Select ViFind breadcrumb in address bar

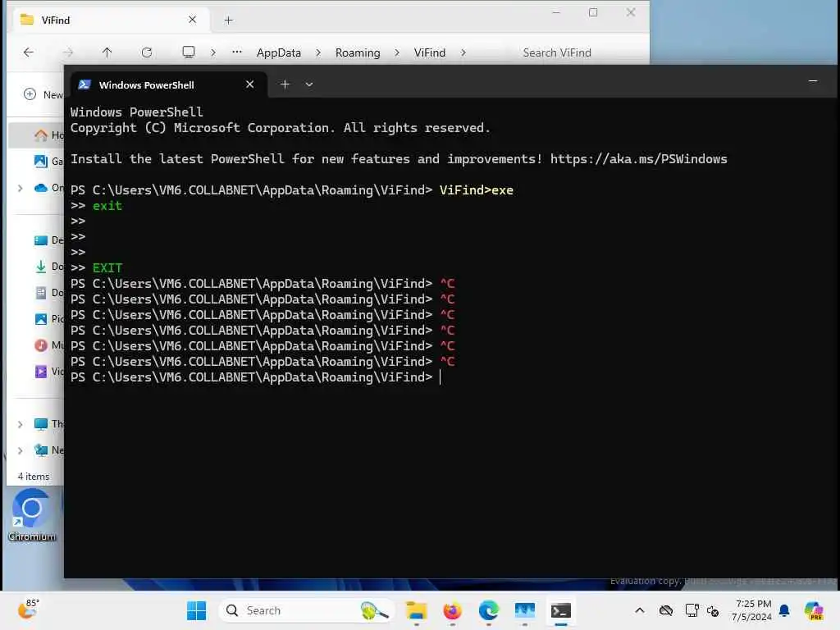click(430, 52)
